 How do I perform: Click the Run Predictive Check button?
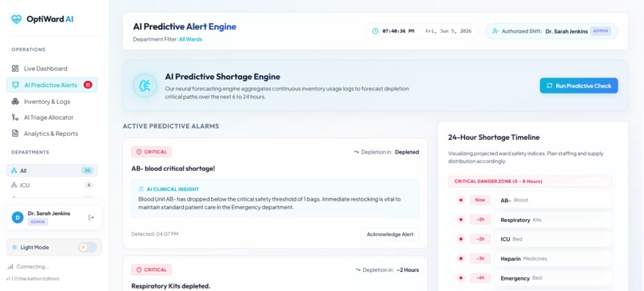click(x=578, y=86)
